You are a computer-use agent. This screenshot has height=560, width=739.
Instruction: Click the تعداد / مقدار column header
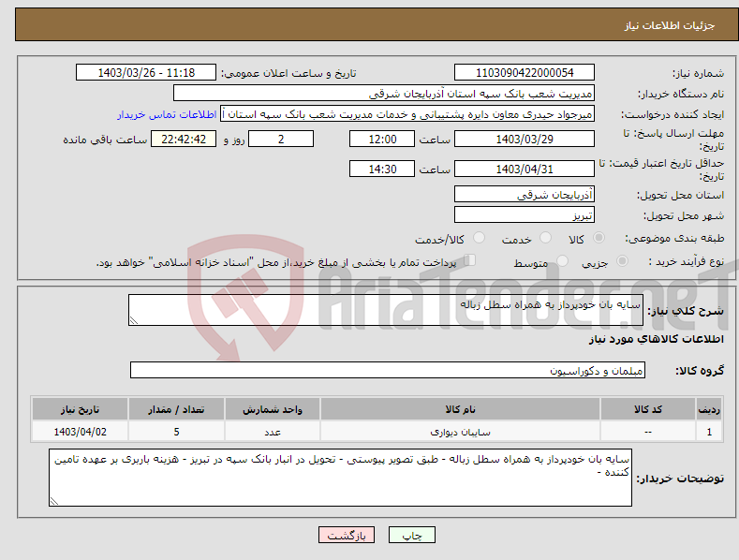click(176, 409)
